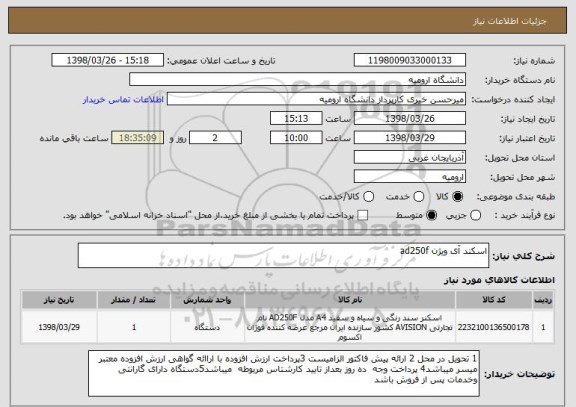Select the متوسط purchase type radio
The width and height of the screenshot is (576, 407).
(x=432, y=215)
